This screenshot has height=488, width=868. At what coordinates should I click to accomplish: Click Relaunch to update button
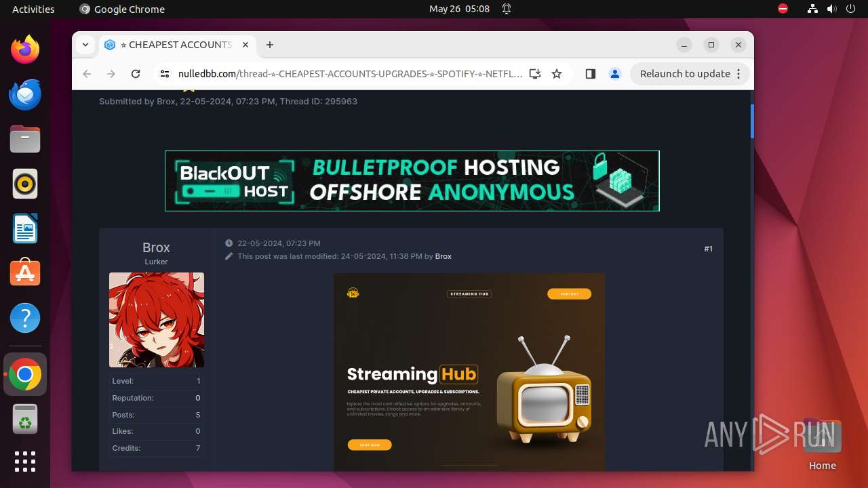tap(686, 74)
